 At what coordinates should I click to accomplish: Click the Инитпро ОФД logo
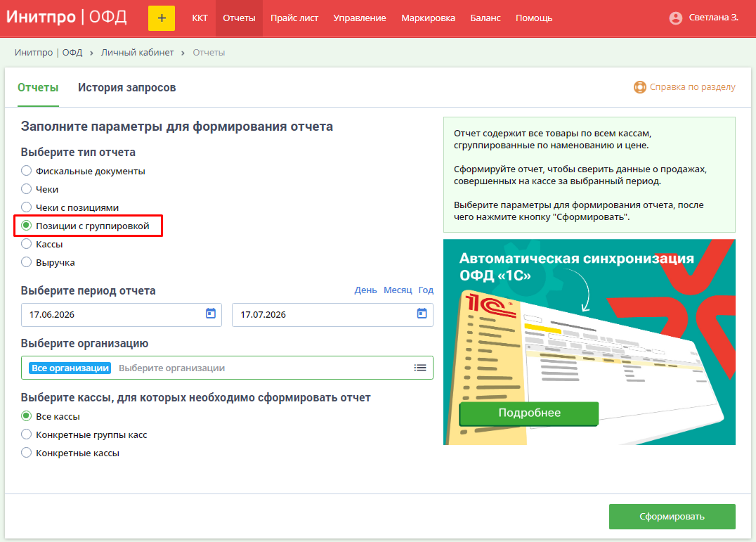pos(67,18)
